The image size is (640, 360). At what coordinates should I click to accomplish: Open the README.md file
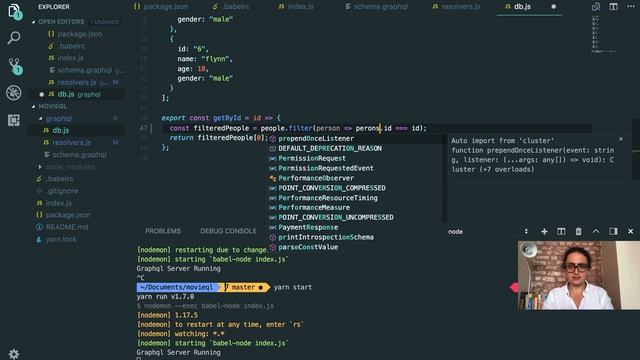[76, 227]
